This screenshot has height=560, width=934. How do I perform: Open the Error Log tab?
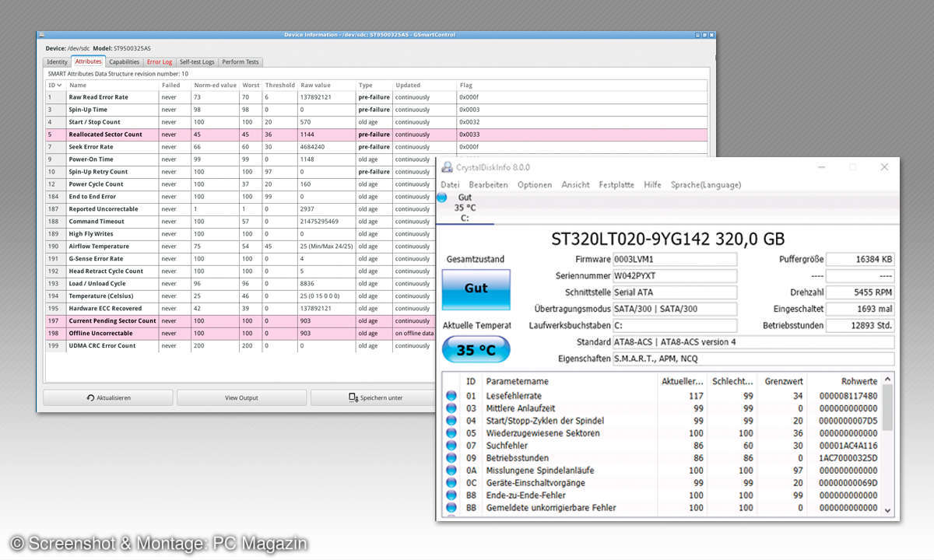coord(160,62)
